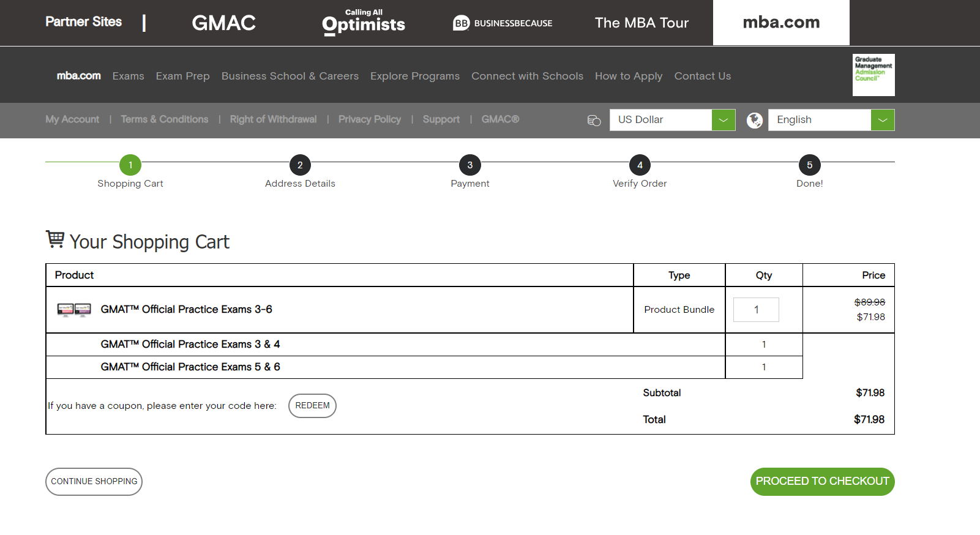Click the quantity field for Exams 3-6
Viewport: 980px width, 535px height.
(x=756, y=310)
